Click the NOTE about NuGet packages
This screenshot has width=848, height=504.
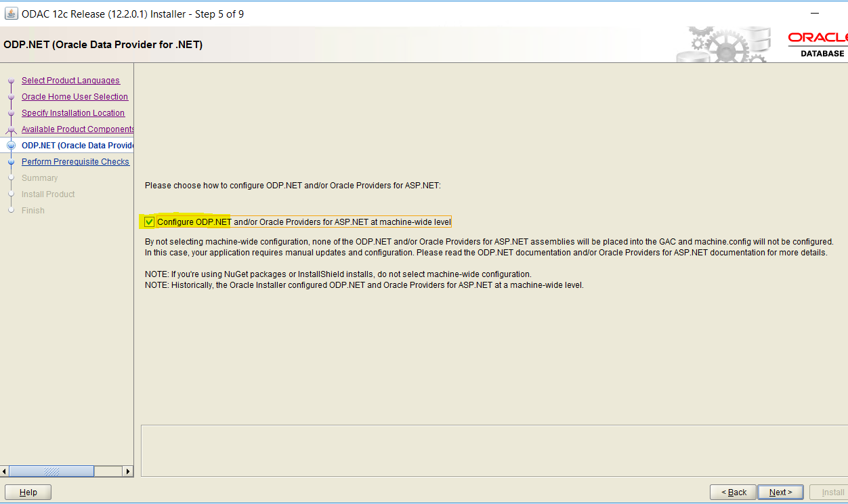click(x=338, y=274)
